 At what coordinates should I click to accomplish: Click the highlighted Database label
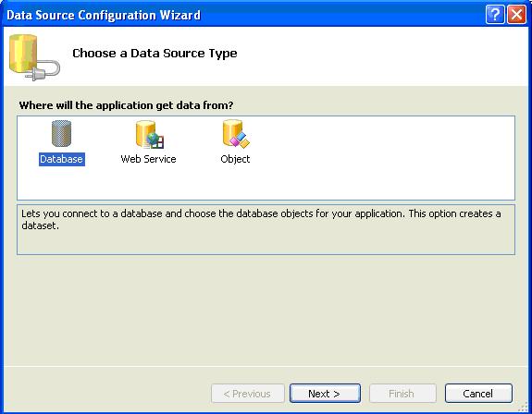coord(61,159)
